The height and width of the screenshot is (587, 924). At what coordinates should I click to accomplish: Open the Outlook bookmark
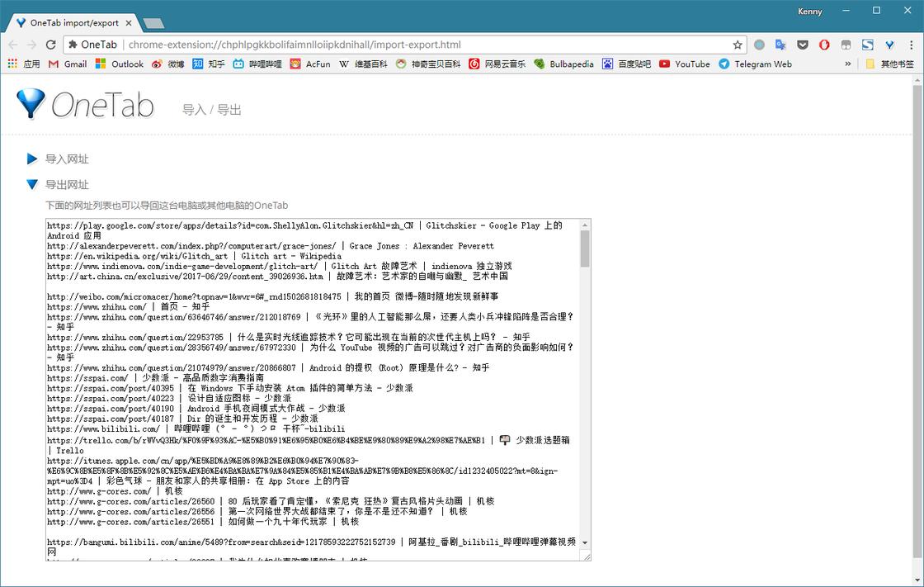point(119,64)
